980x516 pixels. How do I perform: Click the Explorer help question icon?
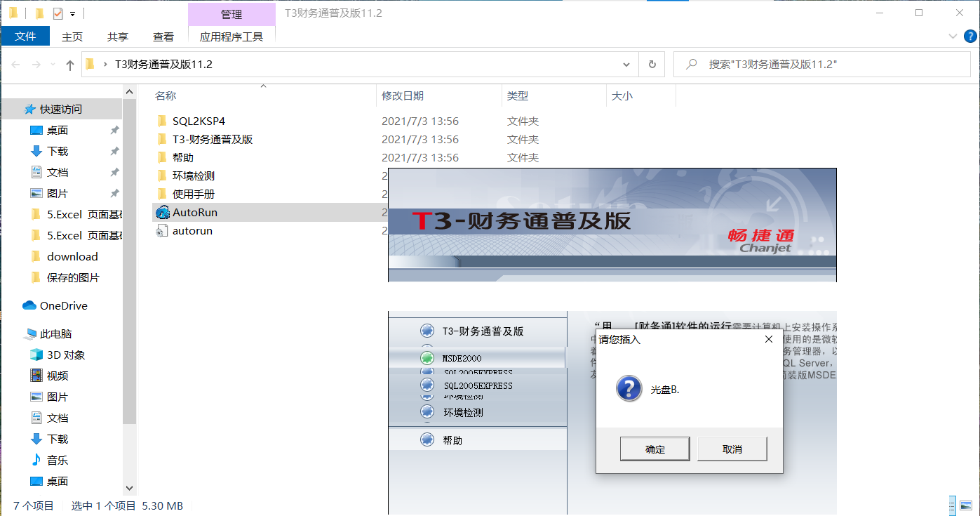969,36
